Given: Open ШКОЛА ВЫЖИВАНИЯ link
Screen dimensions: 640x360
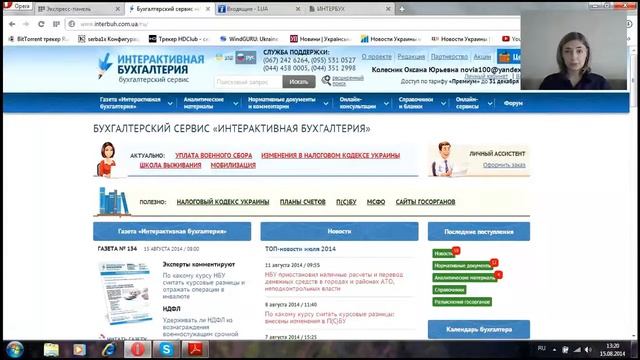Looking at the screenshot, I should 170,165.
